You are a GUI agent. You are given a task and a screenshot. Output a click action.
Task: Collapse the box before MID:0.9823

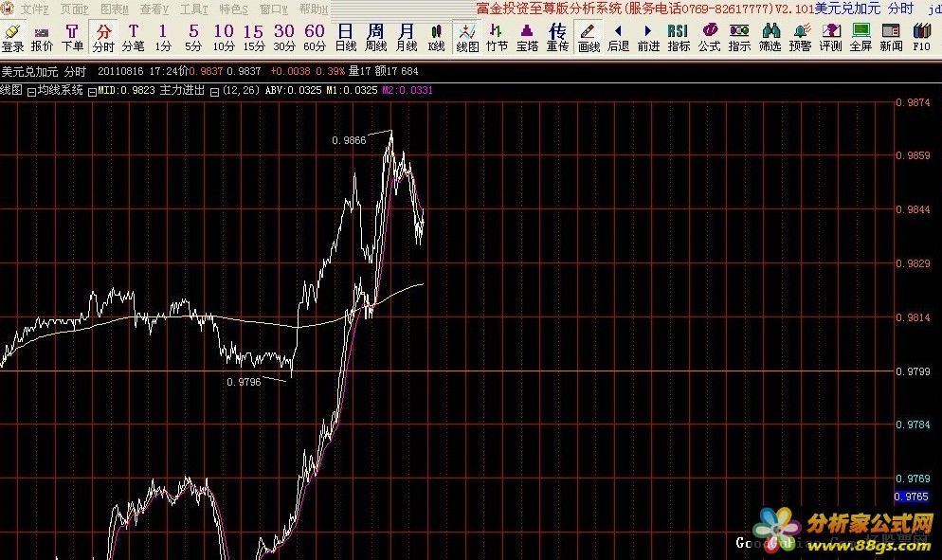(x=92, y=92)
